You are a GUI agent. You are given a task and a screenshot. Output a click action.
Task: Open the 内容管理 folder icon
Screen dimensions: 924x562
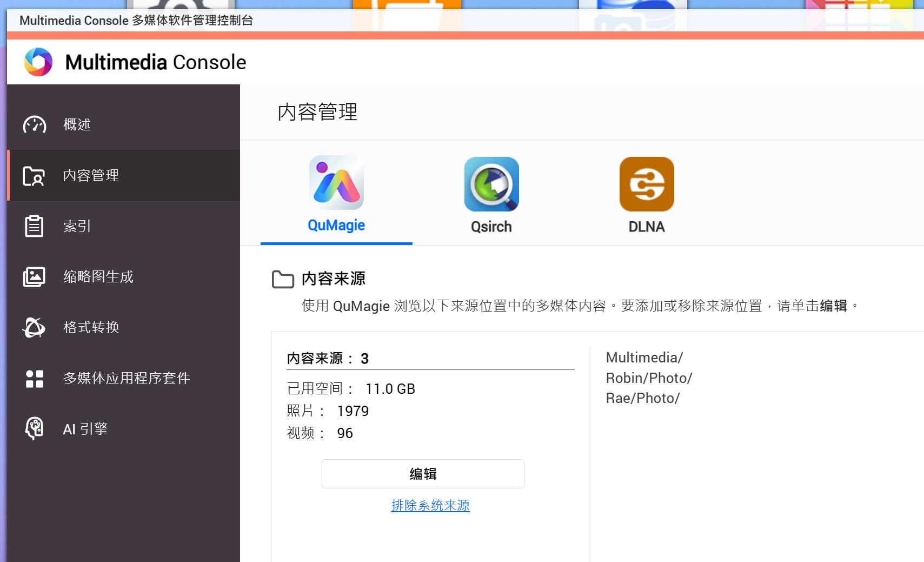click(34, 175)
